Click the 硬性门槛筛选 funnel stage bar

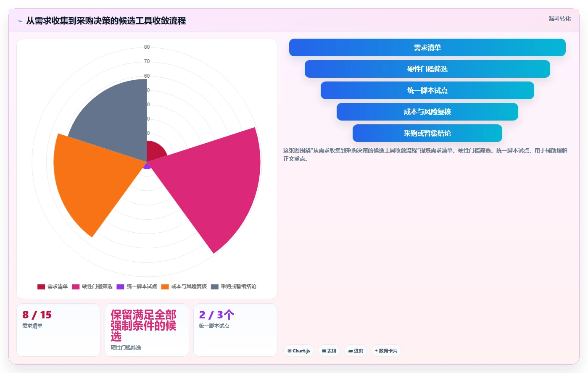(427, 69)
